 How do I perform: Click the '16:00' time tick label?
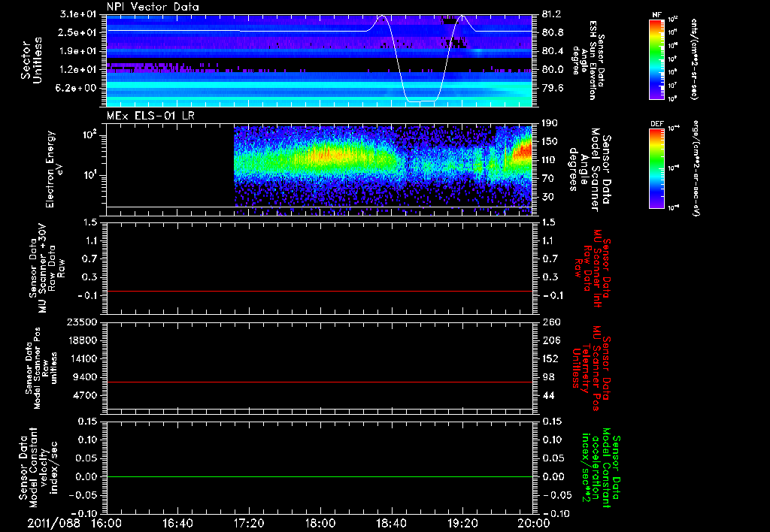[x=107, y=523]
